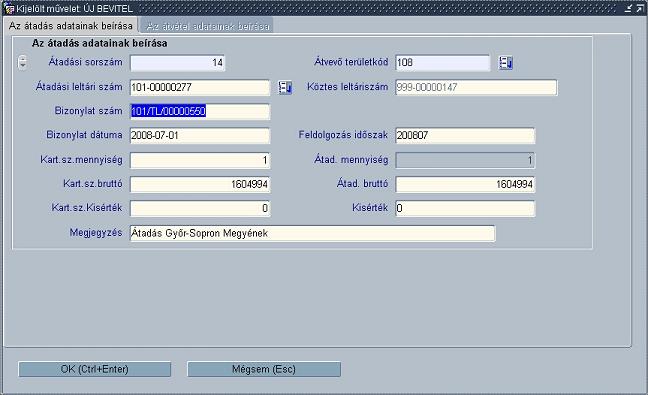Open lookup list beside Átadási leltári szám field
648x395 pixels.
285,87
